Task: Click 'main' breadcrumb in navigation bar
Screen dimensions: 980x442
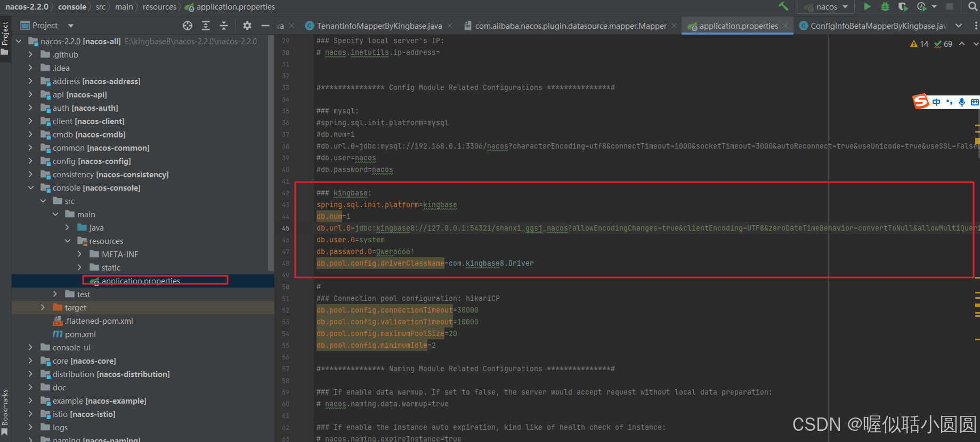Action: (x=124, y=7)
